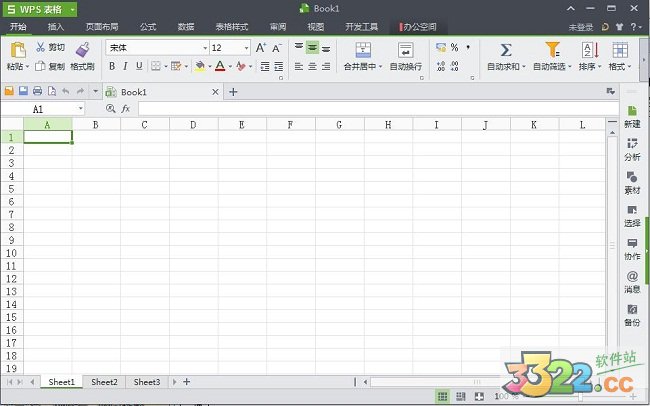The image size is (650, 406).
Task: Click inside the formula bar input
Action: 378,109
